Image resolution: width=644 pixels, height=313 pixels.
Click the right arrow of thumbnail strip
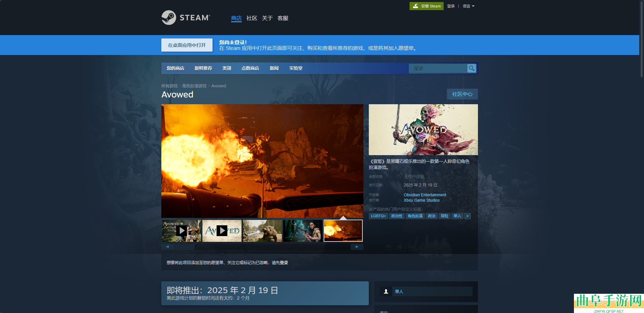click(357, 247)
